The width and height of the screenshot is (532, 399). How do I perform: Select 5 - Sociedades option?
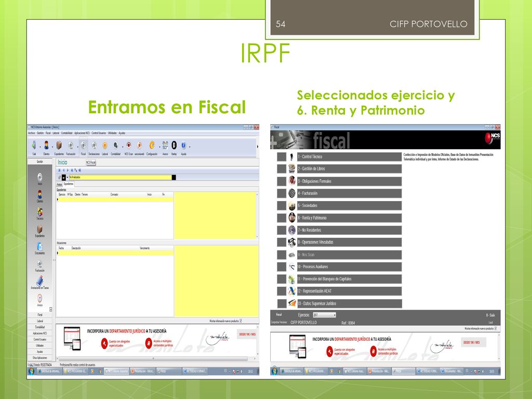(349, 206)
